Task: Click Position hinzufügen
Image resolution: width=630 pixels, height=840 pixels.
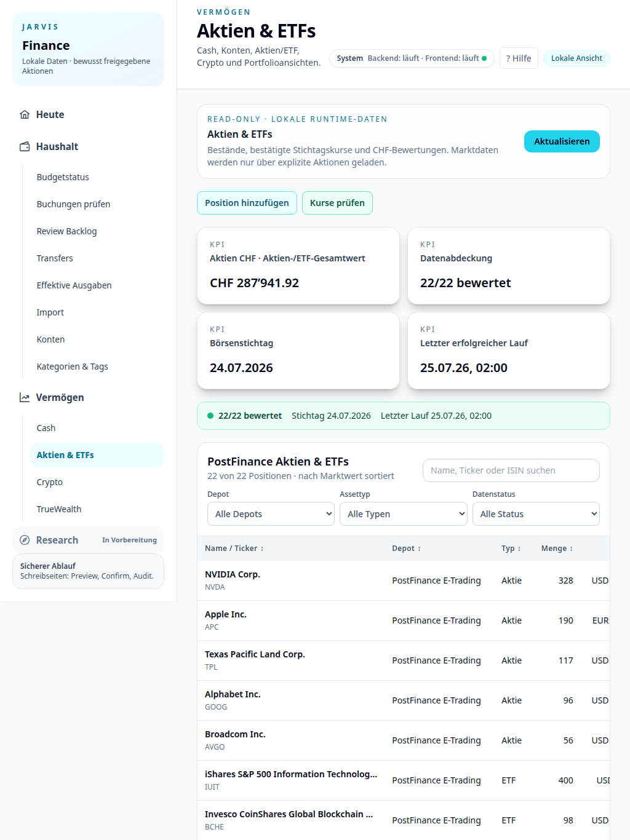Action: pos(247,203)
